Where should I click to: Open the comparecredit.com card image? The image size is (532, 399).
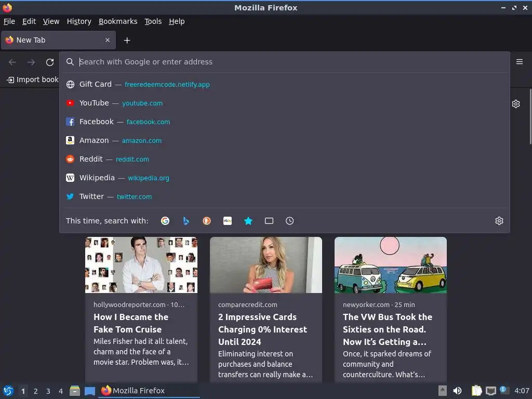coord(266,265)
